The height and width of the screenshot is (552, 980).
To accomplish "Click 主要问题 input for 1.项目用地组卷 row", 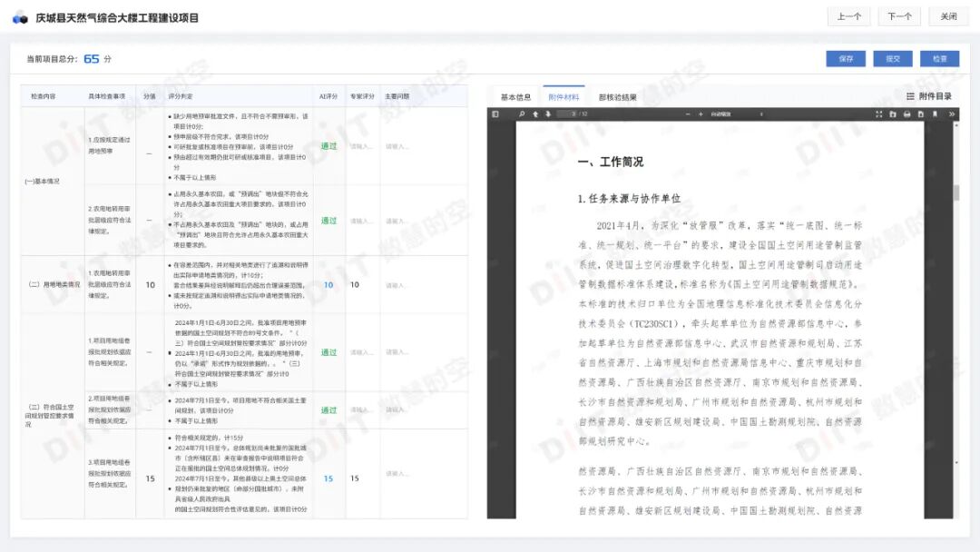I will pos(397,352).
